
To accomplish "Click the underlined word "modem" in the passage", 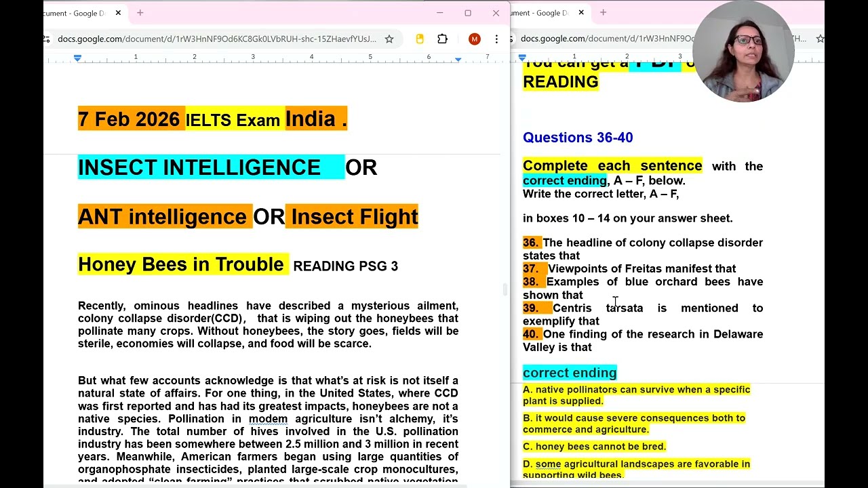I will (x=268, y=419).
